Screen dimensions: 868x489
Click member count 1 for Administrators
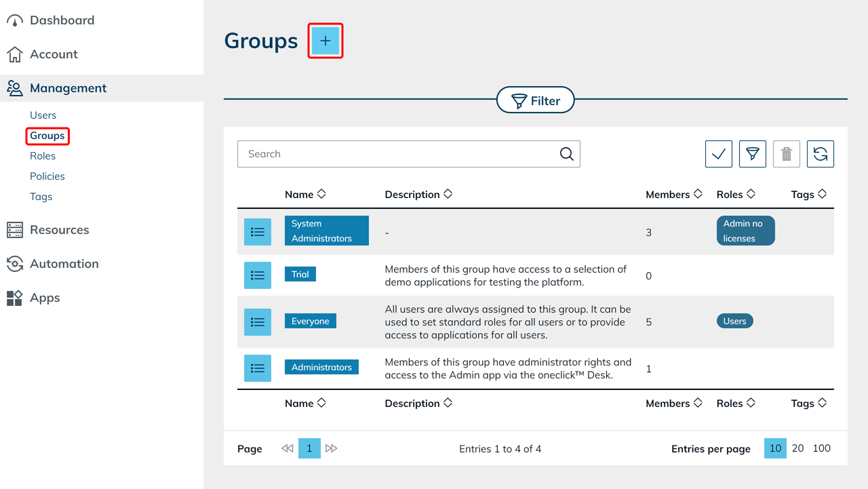(649, 369)
